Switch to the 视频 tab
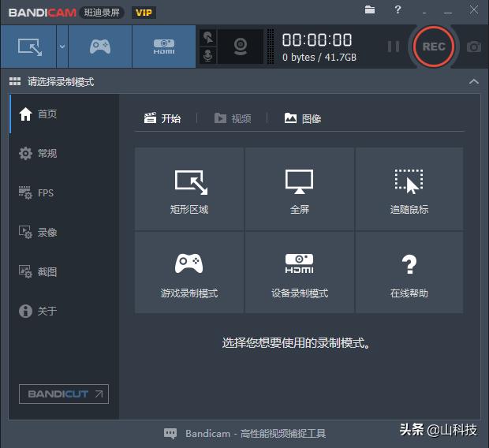Screen dimensions: 489x448 pyautogui.click(x=233, y=118)
